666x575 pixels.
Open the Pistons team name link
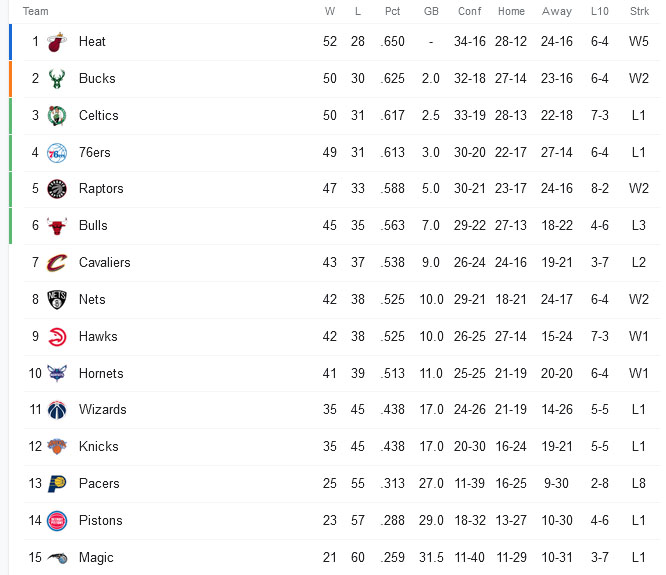(100, 520)
